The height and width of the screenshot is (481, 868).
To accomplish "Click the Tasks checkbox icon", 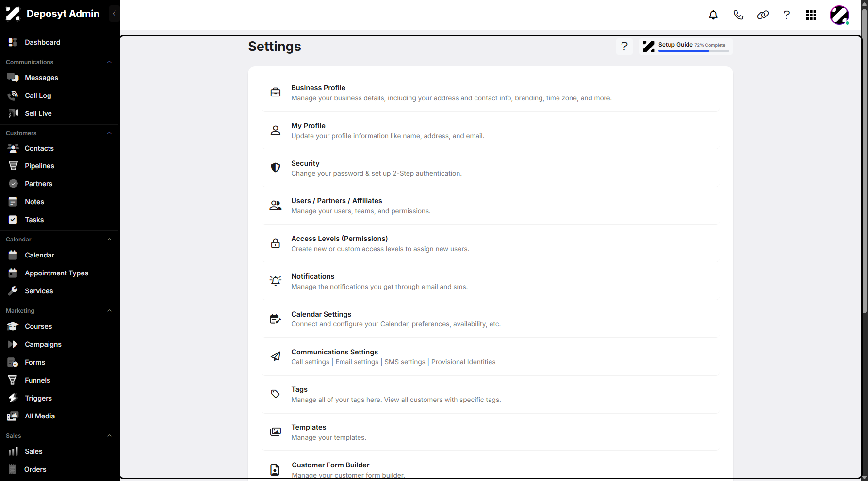I will pos(13,220).
